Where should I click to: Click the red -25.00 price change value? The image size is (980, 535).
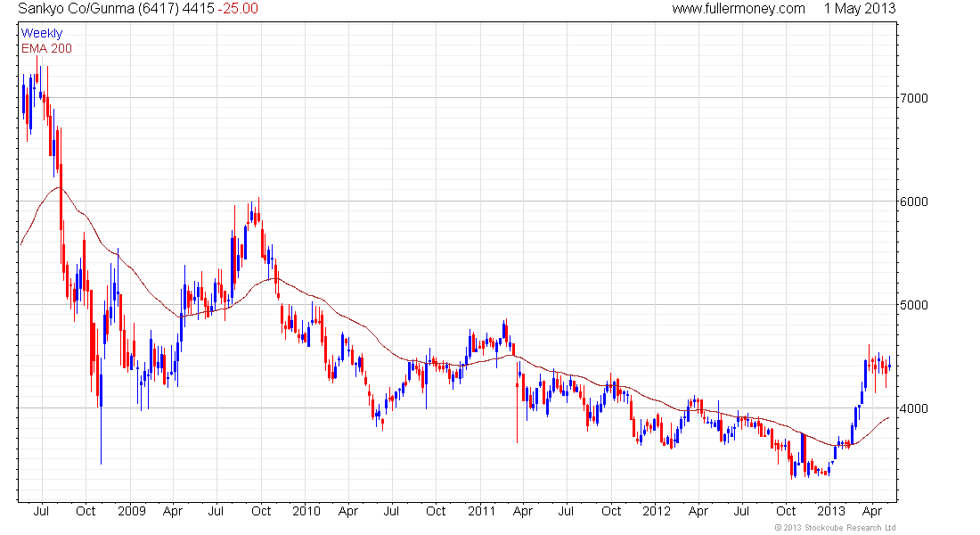(238, 9)
